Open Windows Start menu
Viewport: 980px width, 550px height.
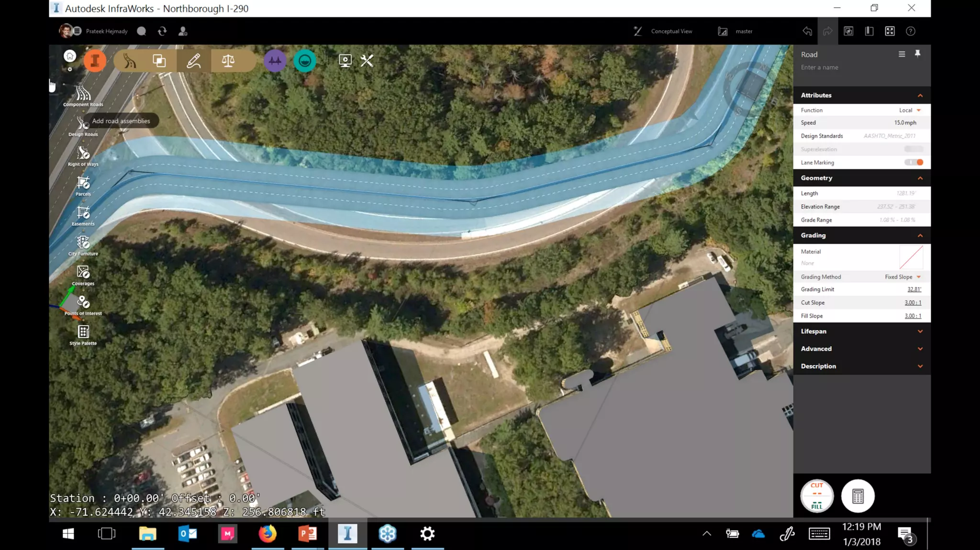coord(68,534)
